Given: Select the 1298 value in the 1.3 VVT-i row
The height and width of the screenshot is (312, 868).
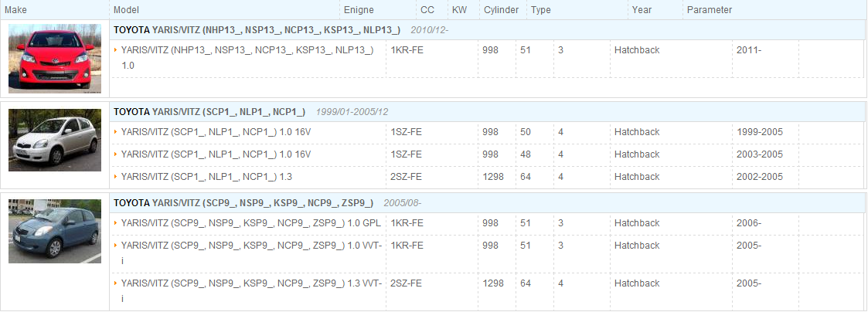Looking at the screenshot, I should [x=493, y=283].
